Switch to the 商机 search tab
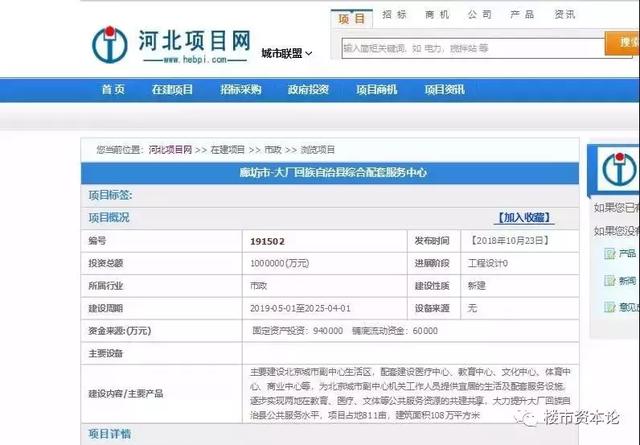Viewport: 640px width, 445px height. 437,16
